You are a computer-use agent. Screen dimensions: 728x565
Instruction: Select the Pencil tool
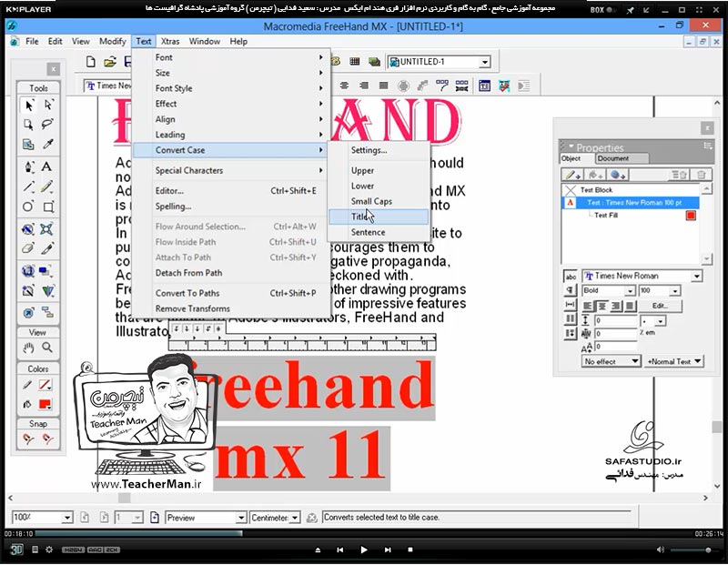[47, 187]
